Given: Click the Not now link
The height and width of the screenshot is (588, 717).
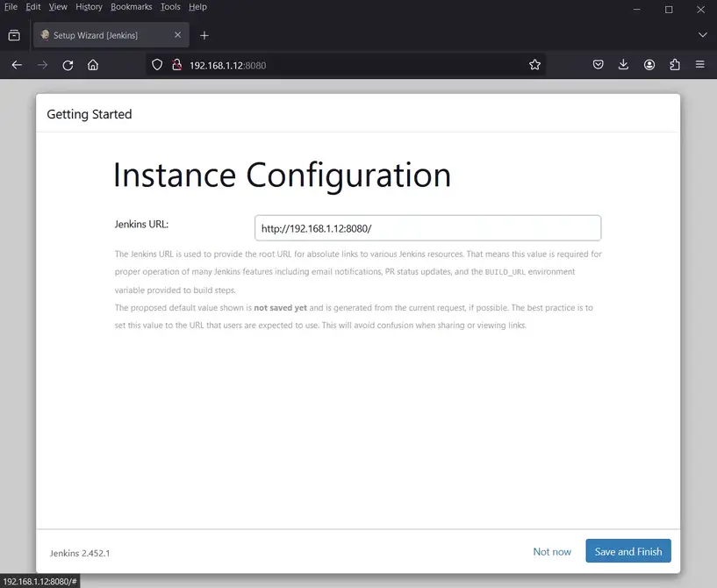Looking at the screenshot, I should point(552,551).
